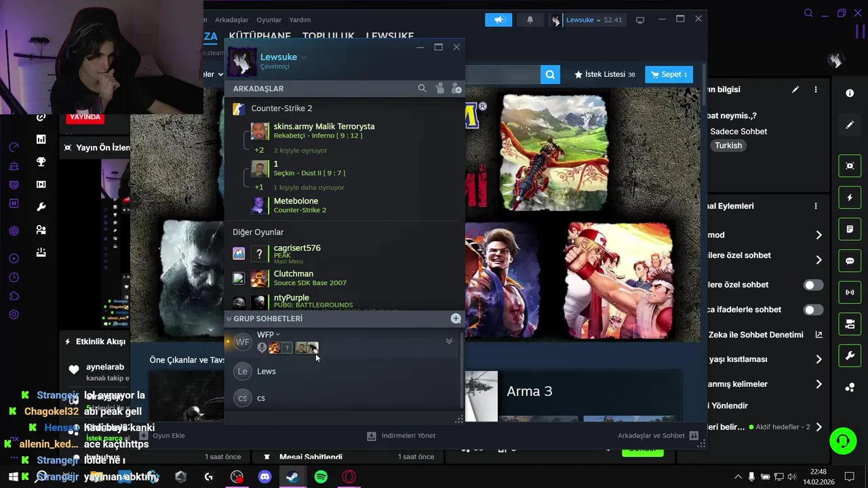Expand the 'mod' row chevron
The width and height of the screenshot is (868, 488).
click(818, 235)
